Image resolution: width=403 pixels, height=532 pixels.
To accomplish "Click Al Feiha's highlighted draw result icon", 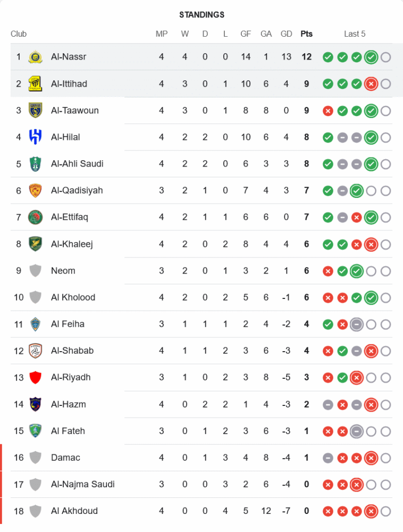I will [x=357, y=324].
